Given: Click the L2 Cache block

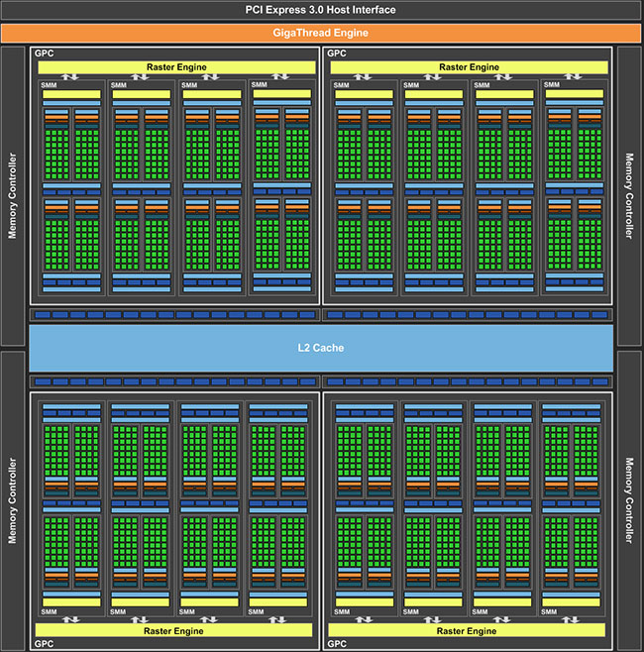Looking at the screenshot, I should 321,348.
